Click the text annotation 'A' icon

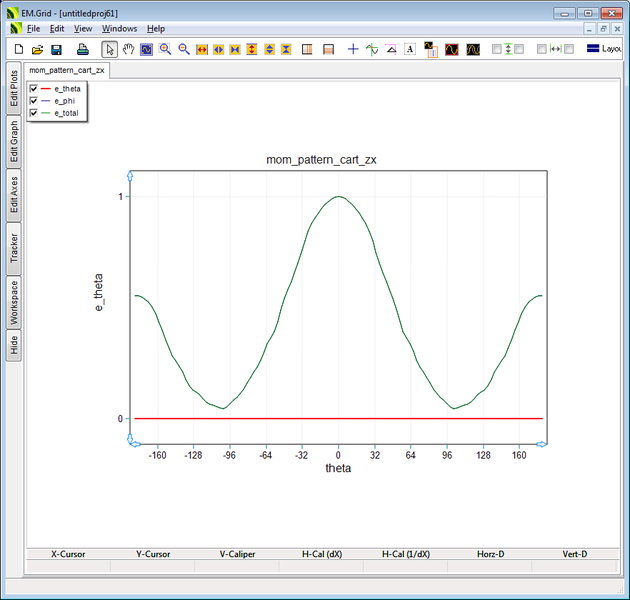coord(410,49)
